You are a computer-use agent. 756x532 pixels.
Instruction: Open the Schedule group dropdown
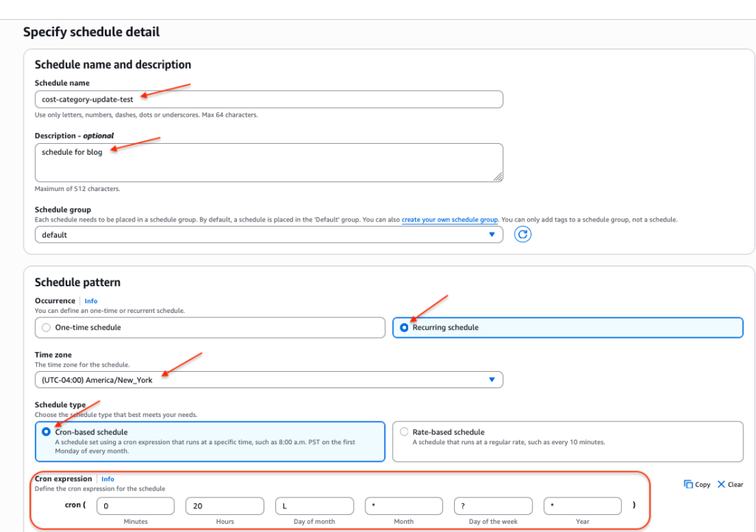click(269, 235)
